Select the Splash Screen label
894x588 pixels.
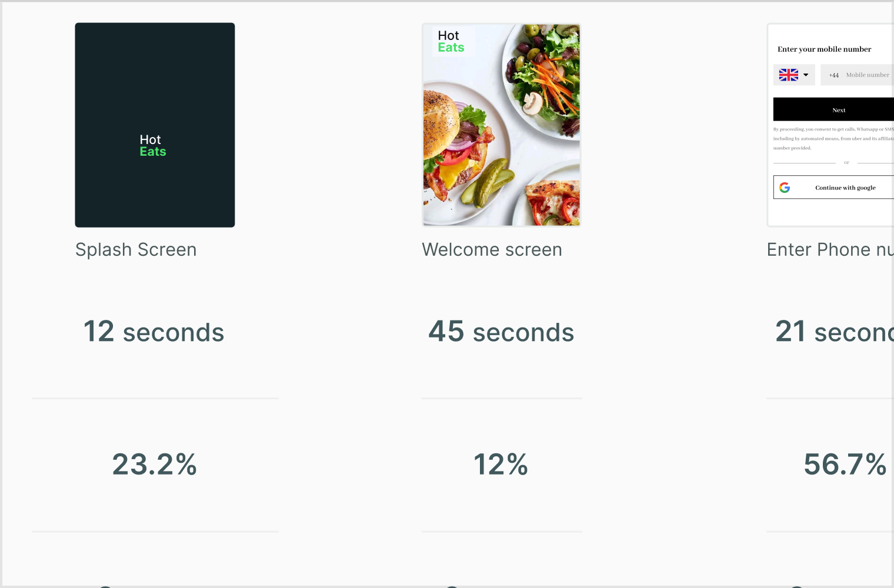tap(136, 250)
